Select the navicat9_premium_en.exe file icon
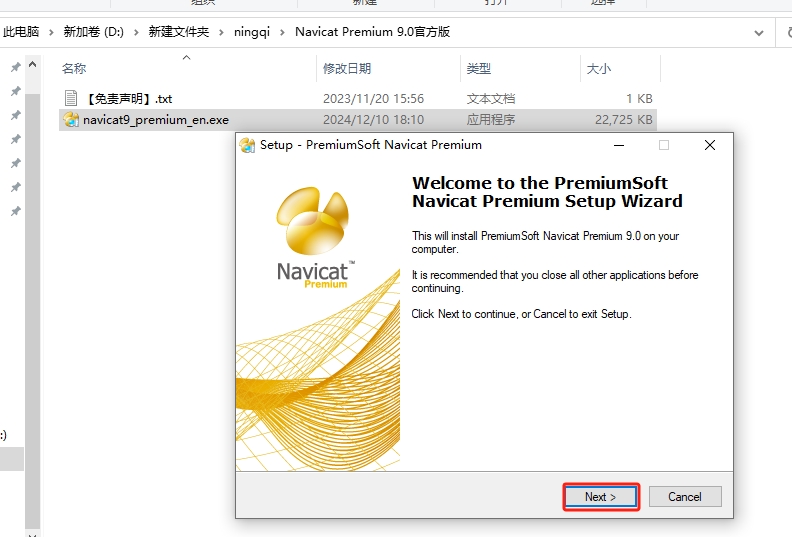Screen dimensions: 792x537 click(x=71, y=120)
